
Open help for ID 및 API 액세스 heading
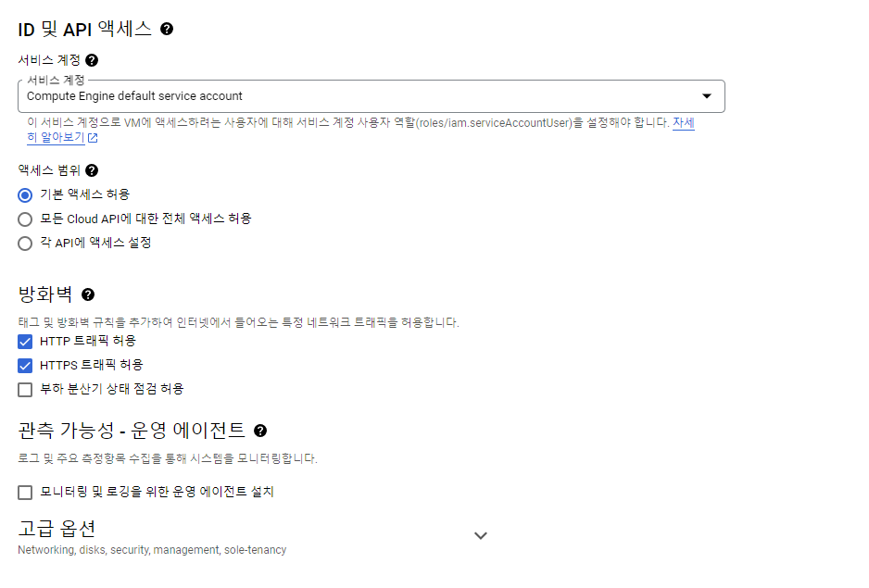tap(166, 29)
